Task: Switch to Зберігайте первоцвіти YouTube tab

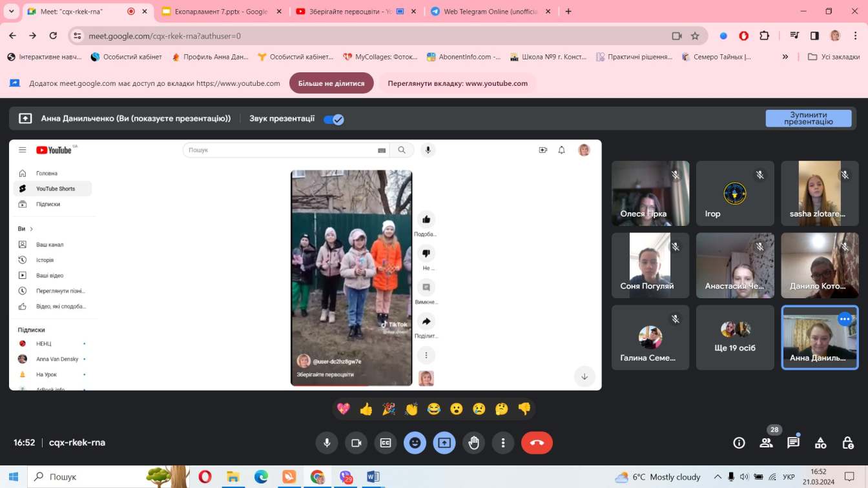Action: tap(354, 12)
